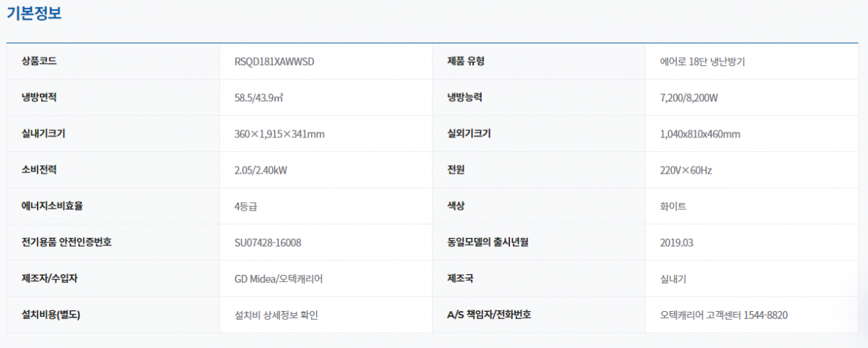This screenshot has width=868, height=348.
Task: Click the 제조국 value 실내기
Action: click(x=673, y=279)
